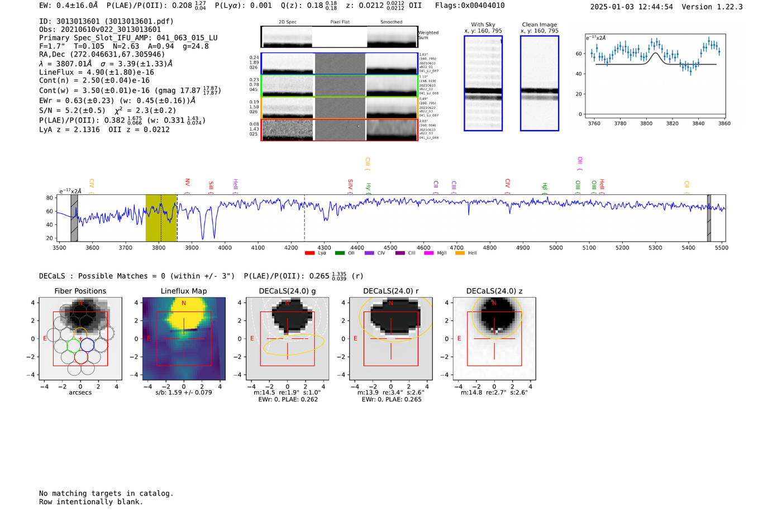Image resolution: width=782 pixels, height=532 pixels.
Task: Click the yellow highlighted region in the spectrum
Action: pyautogui.click(x=161, y=218)
